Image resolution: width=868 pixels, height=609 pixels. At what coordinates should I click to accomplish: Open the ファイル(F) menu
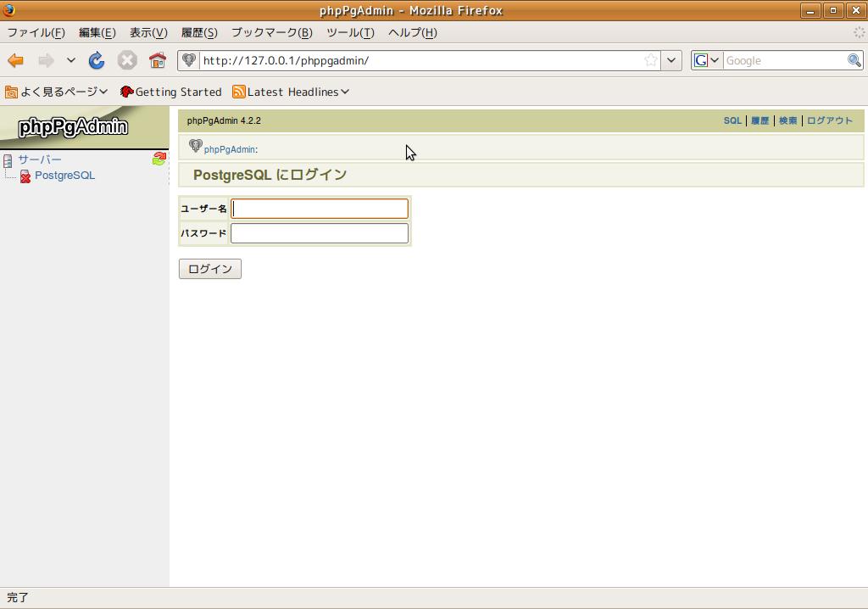[36, 33]
